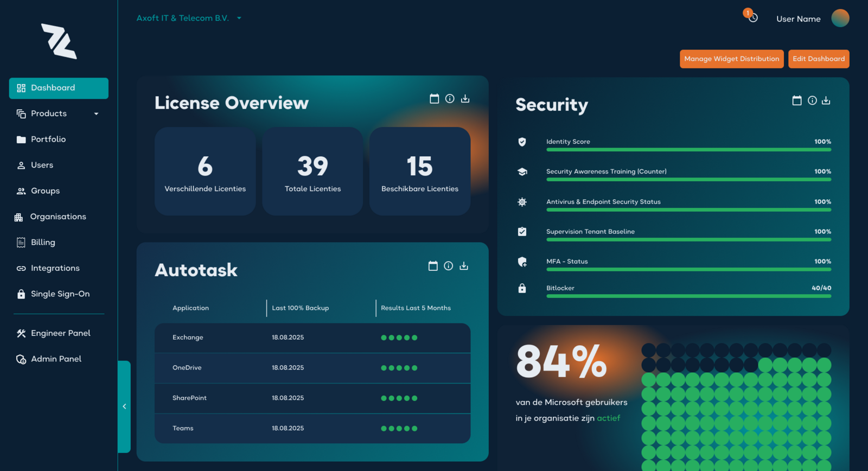Download Security widget data

click(x=826, y=100)
